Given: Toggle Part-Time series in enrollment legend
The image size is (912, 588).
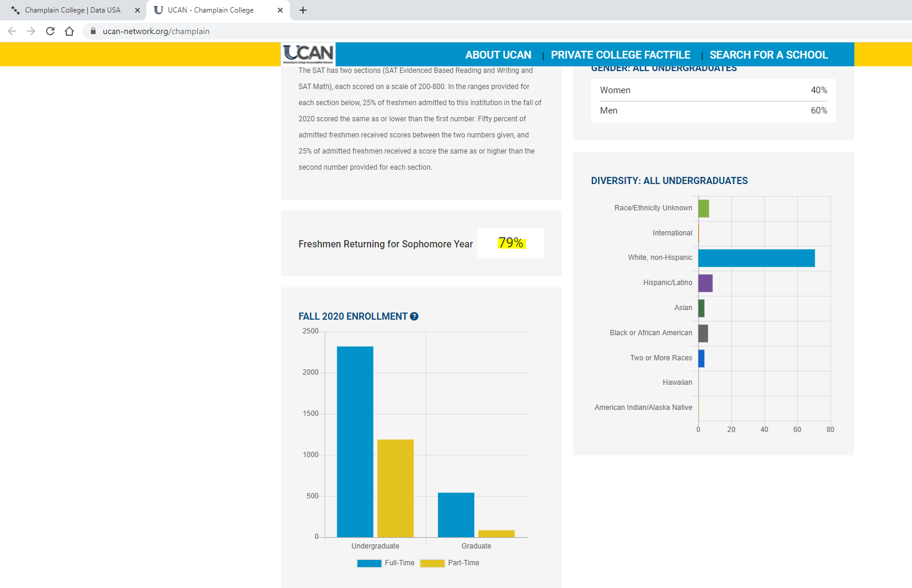Looking at the screenshot, I should (449, 563).
